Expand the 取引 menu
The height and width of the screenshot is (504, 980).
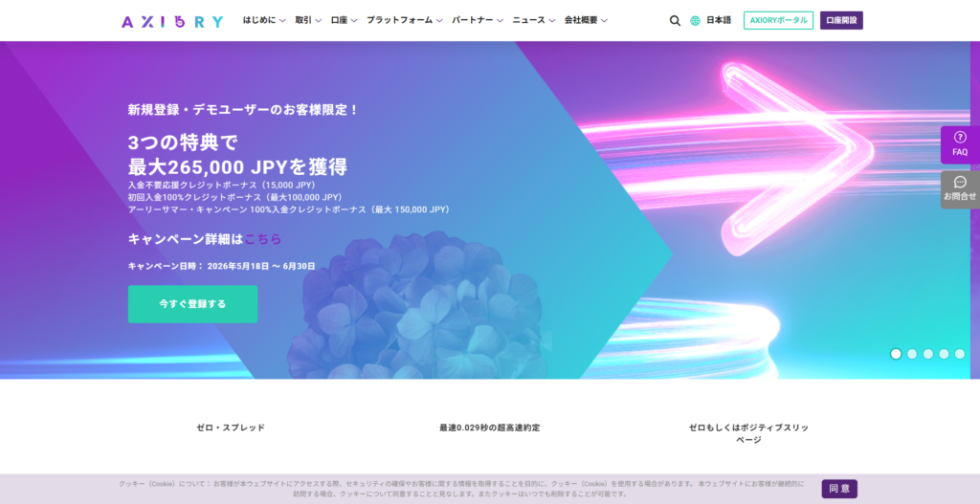click(x=309, y=20)
